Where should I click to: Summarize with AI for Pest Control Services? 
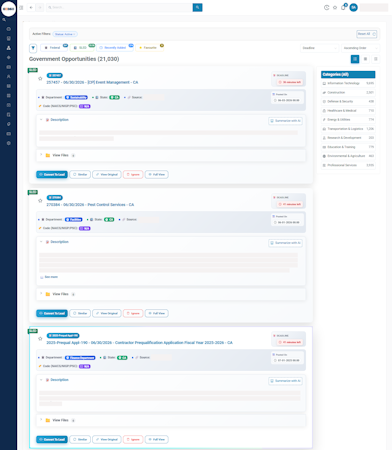285,243
